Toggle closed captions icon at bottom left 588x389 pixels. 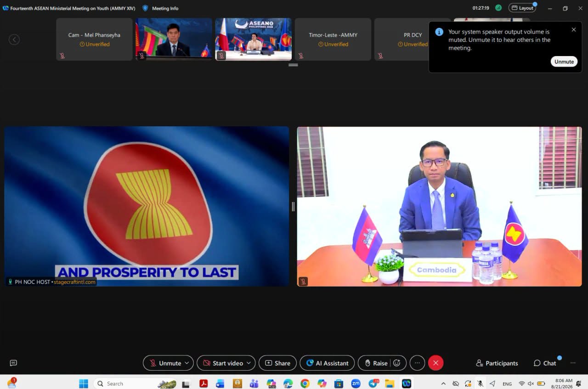[13, 363]
